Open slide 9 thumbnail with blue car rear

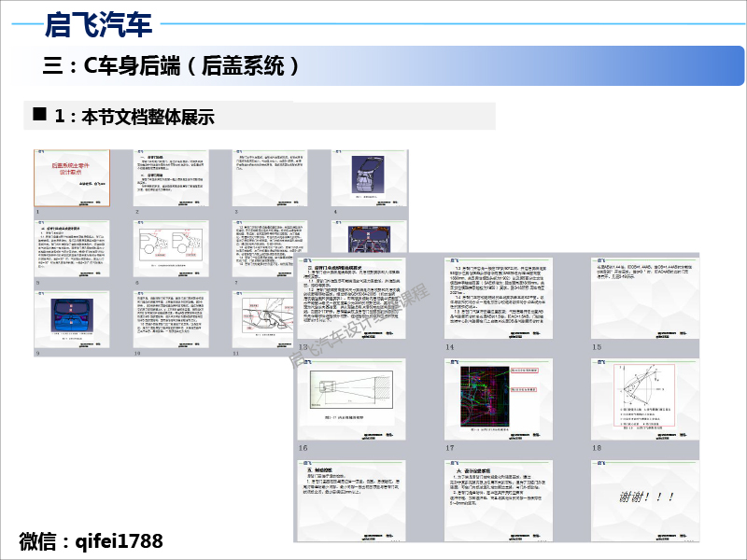tap(72, 319)
